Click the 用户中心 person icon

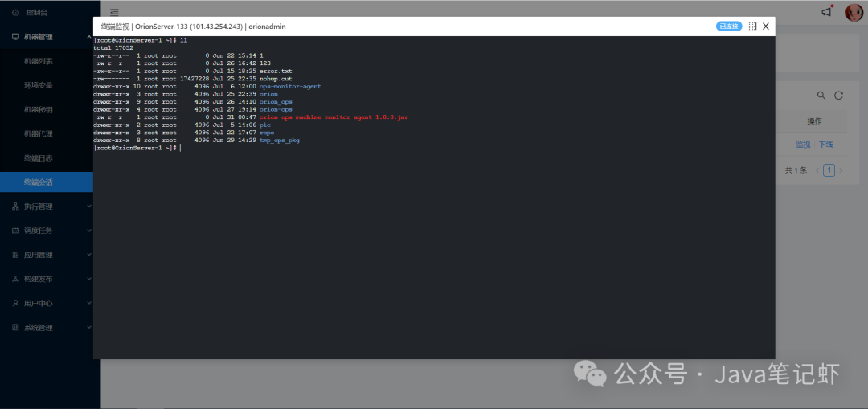(15, 304)
